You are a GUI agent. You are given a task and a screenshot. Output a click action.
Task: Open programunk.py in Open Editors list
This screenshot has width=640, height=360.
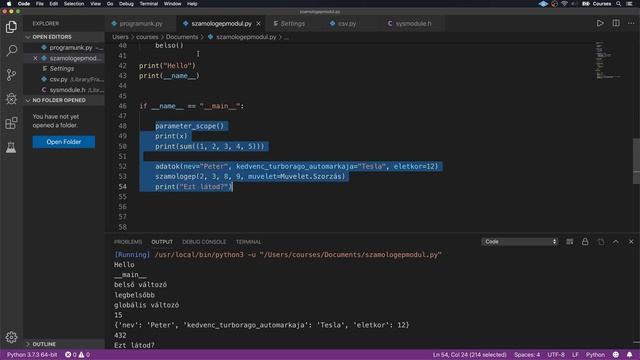pyautogui.click(x=64, y=47)
